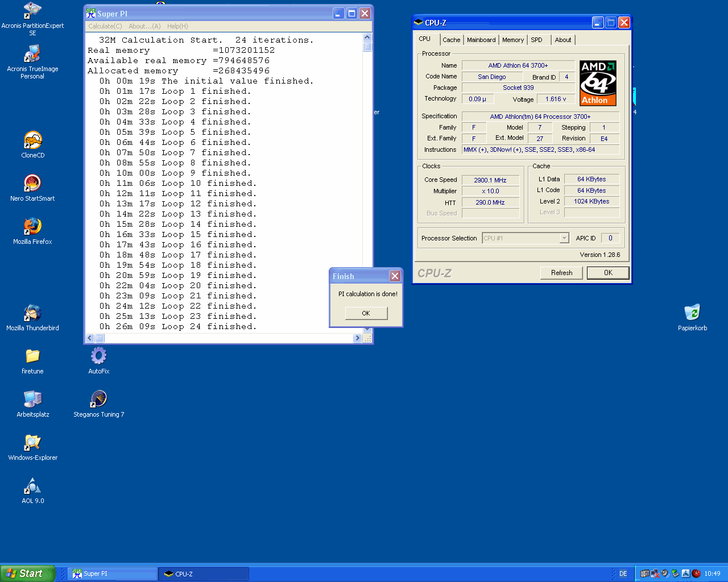Viewport: 728px width, 582px height.
Task: Open the Calculate menu in Super PI
Action: tap(105, 26)
